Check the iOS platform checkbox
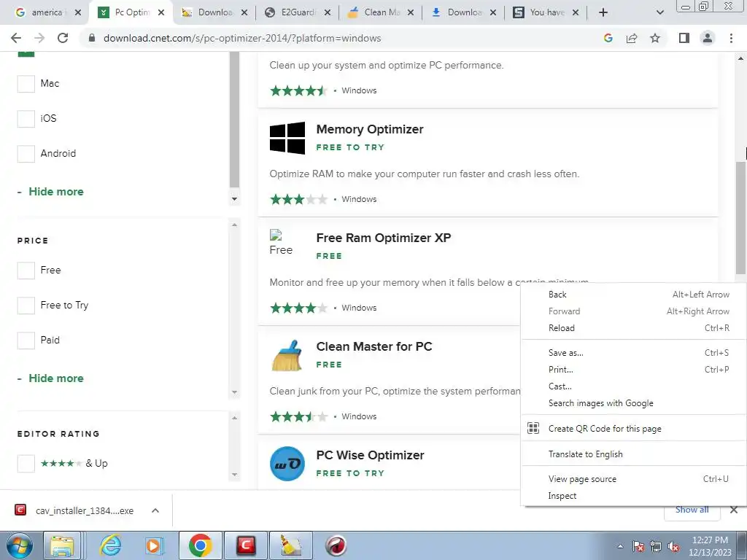747x560 pixels. click(x=26, y=119)
